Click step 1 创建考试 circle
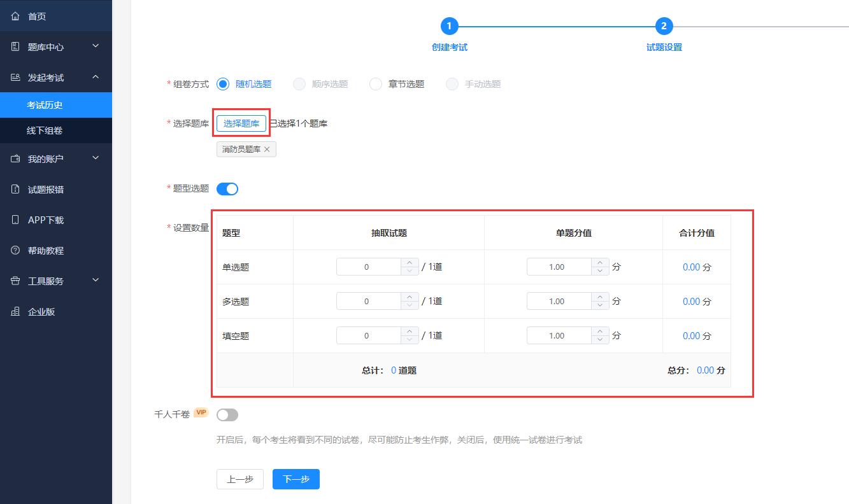This screenshot has width=849, height=504. tap(449, 26)
